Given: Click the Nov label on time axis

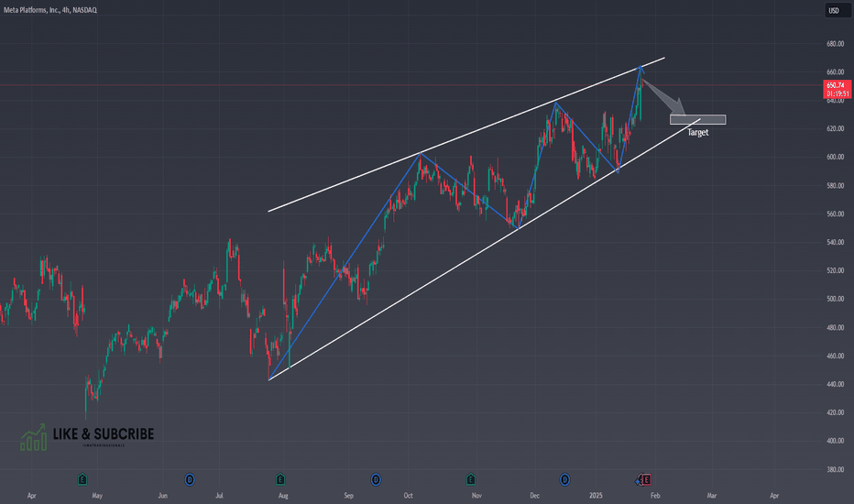Looking at the screenshot, I should (x=476, y=496).
